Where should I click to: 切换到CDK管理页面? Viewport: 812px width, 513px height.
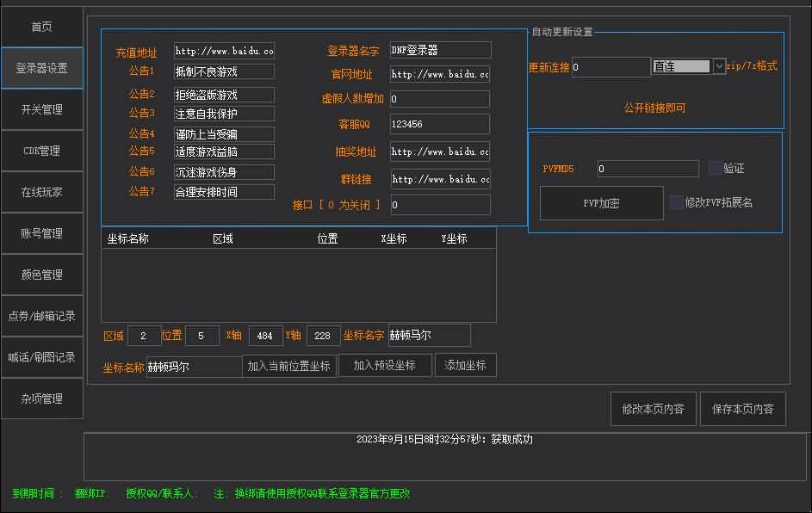(41, 151)
